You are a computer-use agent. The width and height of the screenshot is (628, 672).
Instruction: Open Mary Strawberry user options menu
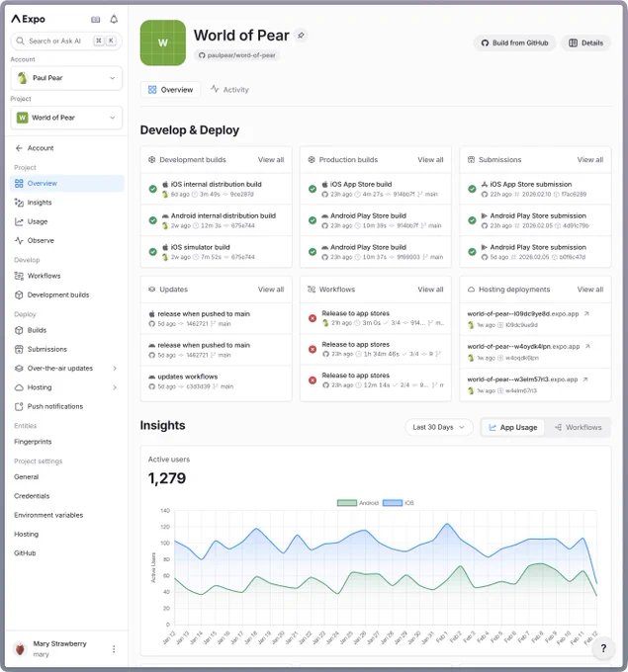pos(114,649)
